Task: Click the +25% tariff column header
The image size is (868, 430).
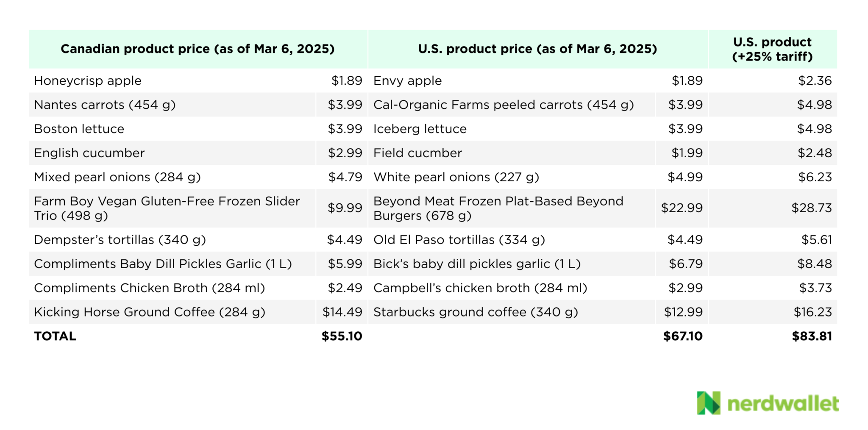Action: click(772, 49)
